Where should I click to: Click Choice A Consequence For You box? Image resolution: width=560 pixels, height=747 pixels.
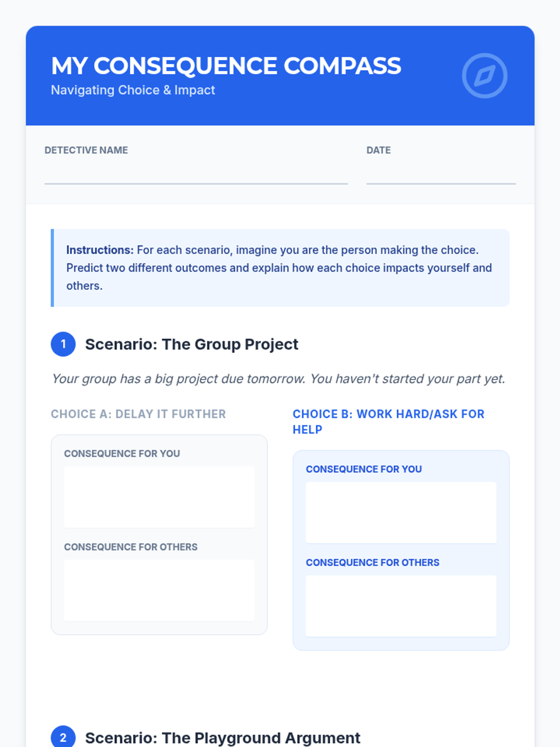159,497
